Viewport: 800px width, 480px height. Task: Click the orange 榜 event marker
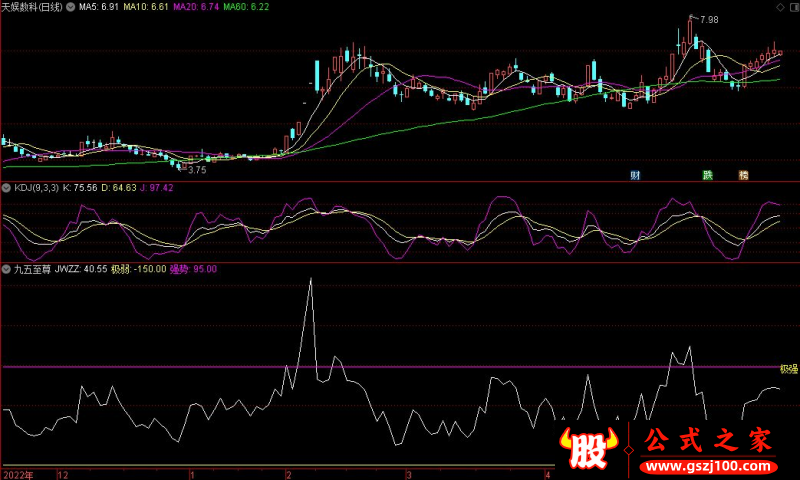pos(743,175)
